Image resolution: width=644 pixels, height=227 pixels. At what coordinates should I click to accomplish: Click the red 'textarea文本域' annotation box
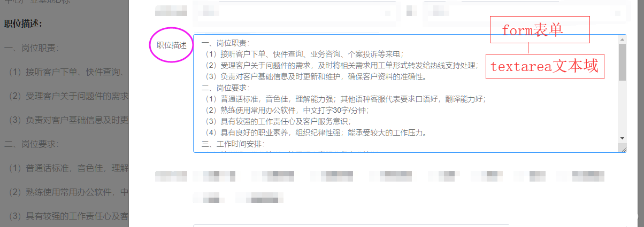coord(545,66)
